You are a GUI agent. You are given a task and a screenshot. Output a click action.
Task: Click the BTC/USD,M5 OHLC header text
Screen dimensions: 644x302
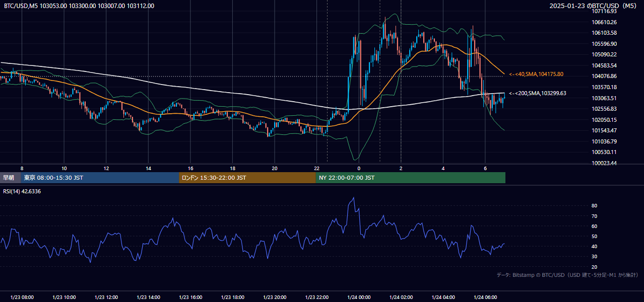(x=79, y=6)
